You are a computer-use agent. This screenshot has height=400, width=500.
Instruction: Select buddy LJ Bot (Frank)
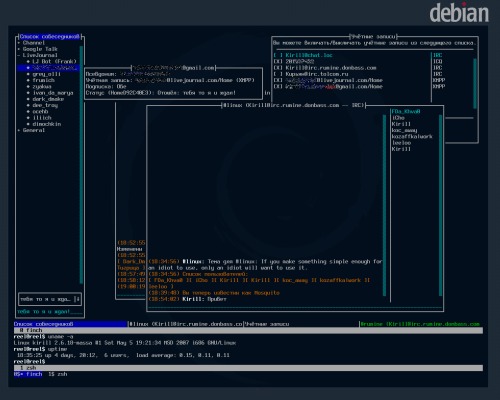(54, 62)
